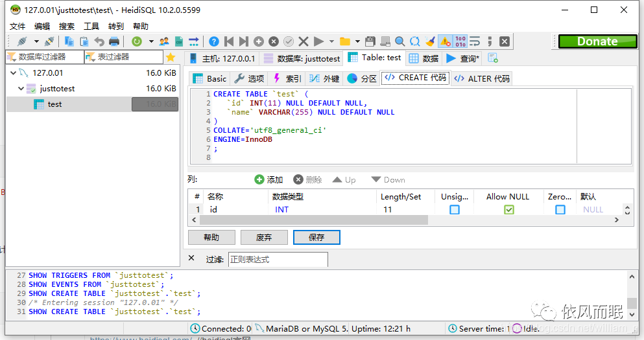The width and height of the screenshot is (644, 340).
Task: Switch to the 数据 tab
Action: pyautogui.click(x=424, y=59)
